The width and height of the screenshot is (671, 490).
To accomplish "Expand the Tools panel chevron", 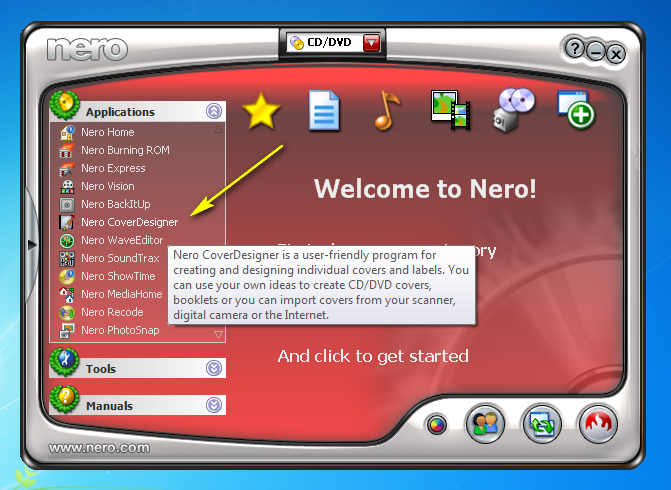I will point(214,368).
